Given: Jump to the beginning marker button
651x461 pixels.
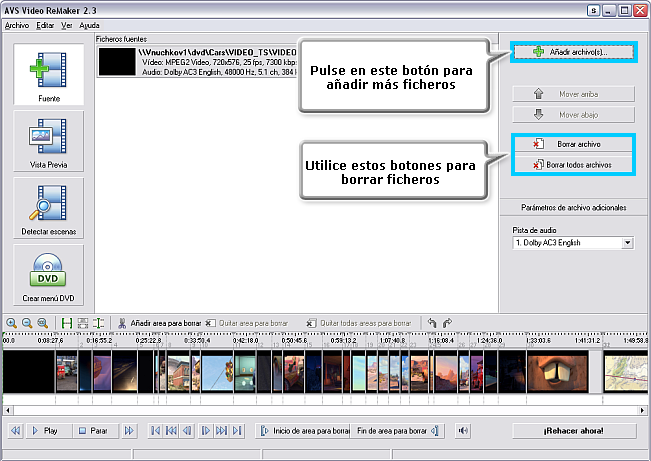Looking at the screenshot, I should tap(155, 431).
